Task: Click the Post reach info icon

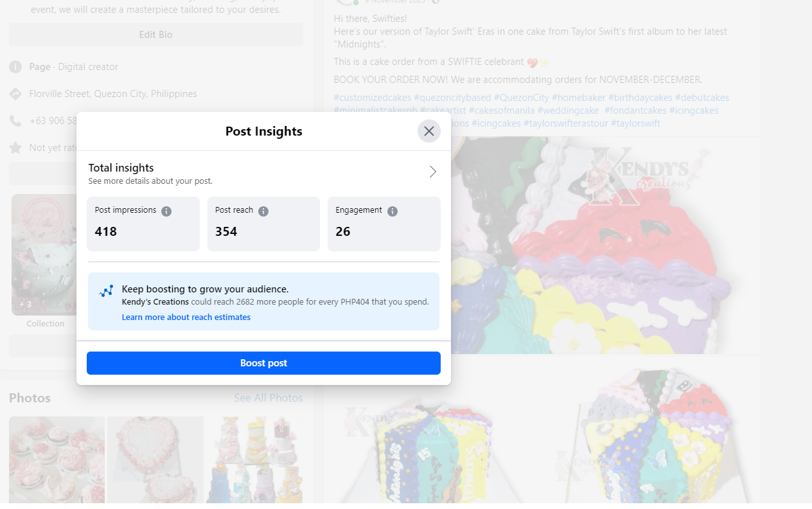Action: [263, 211]
